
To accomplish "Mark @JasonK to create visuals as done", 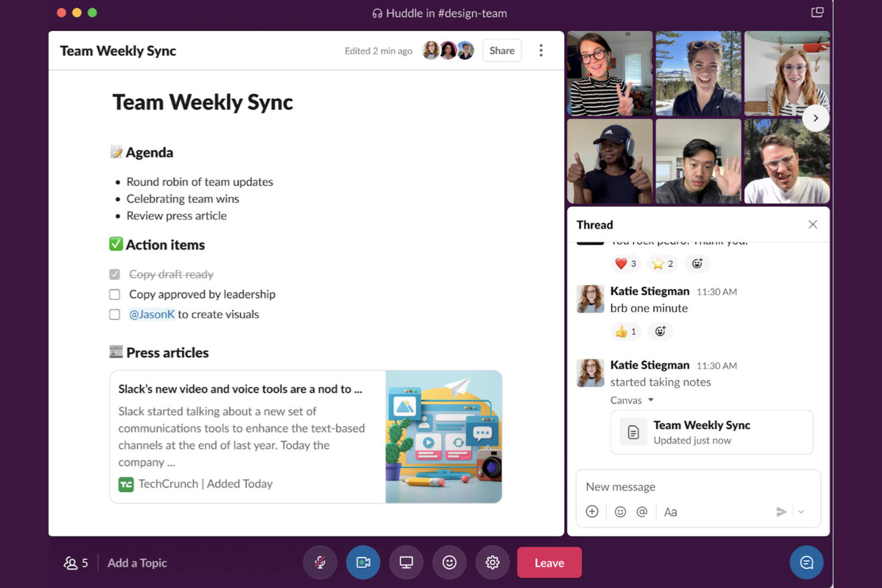I will click(x=114, y=314).
